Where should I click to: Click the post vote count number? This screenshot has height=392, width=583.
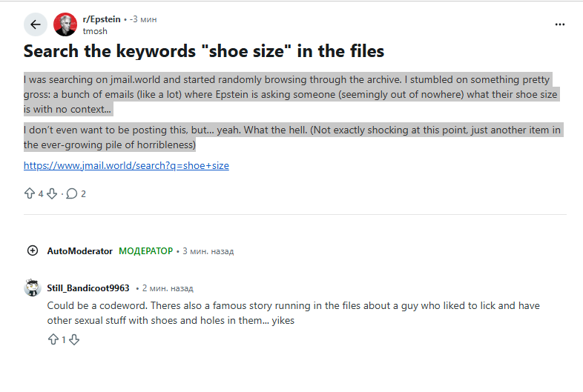41,194
